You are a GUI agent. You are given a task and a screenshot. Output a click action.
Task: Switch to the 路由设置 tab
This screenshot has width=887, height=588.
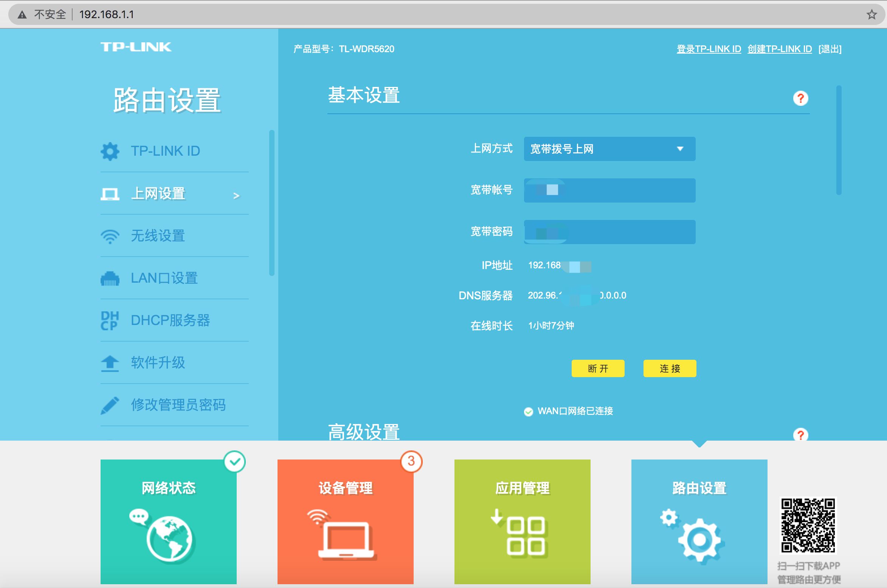(699, 521)
